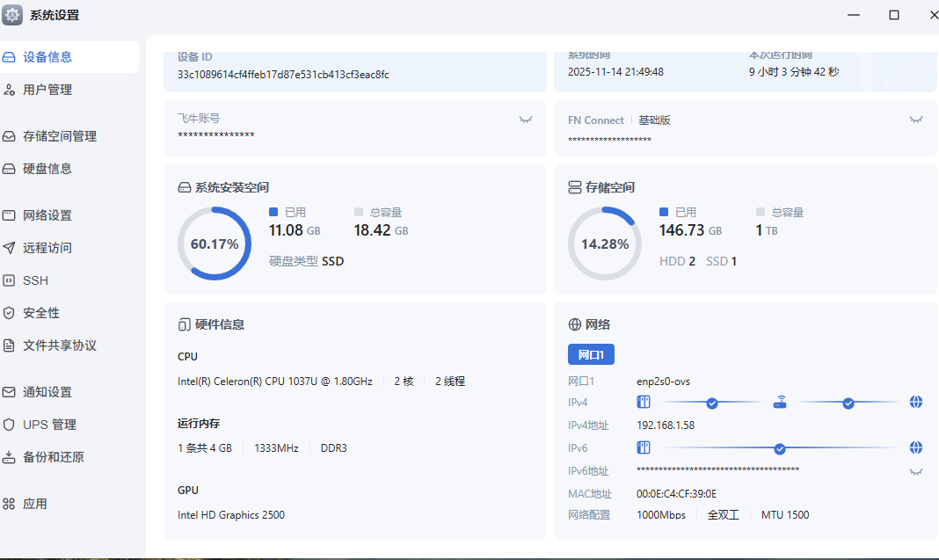
Task: Click first IPv4 connection check mark
Action: (x=712, y=404)
